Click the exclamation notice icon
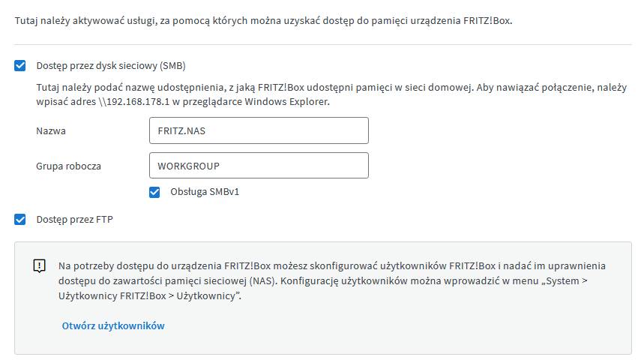Viewport: 644px width, 363px height. pyautogui.click(x=40, y=266)
